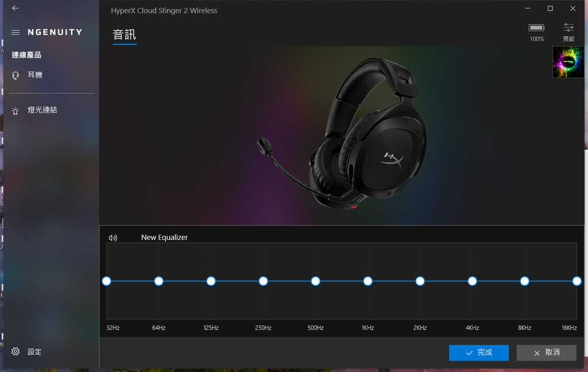Open the NGENUITY hamburger menu
This screenshot has height=372, width=588.
pos(16,33)
